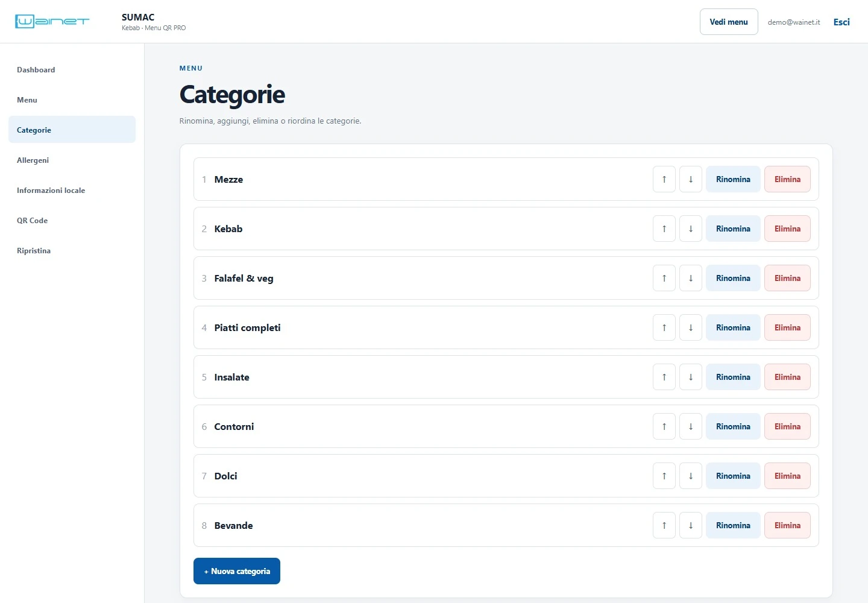The width and height of the screenshot is (868, 603).
Task: Add a category with Nuova categoria
Action: pos(237,571)
